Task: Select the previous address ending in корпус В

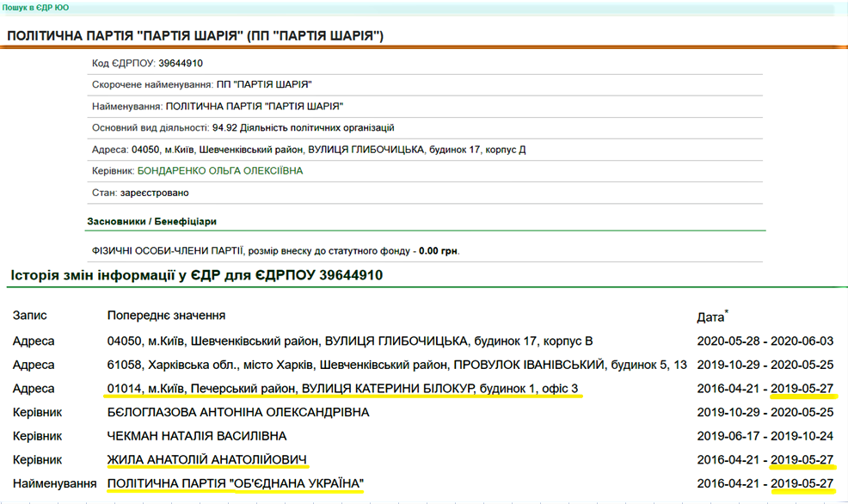Action: tap(350, 341)
